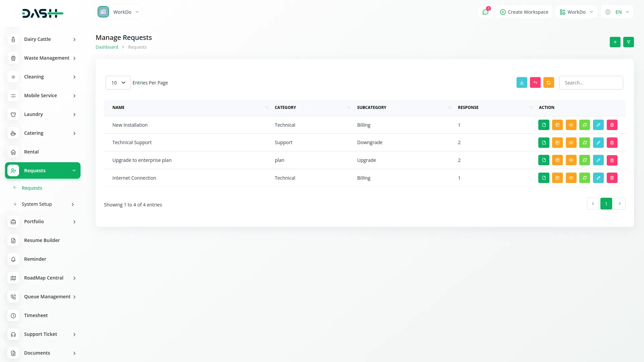
Task: Edit the Technical Support request
Action: (598, 143)
